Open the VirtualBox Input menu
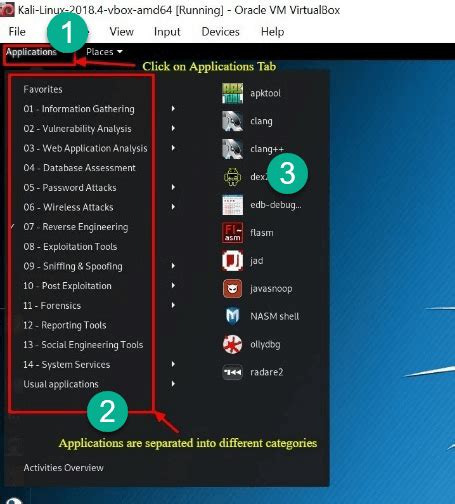 [167, 32]
